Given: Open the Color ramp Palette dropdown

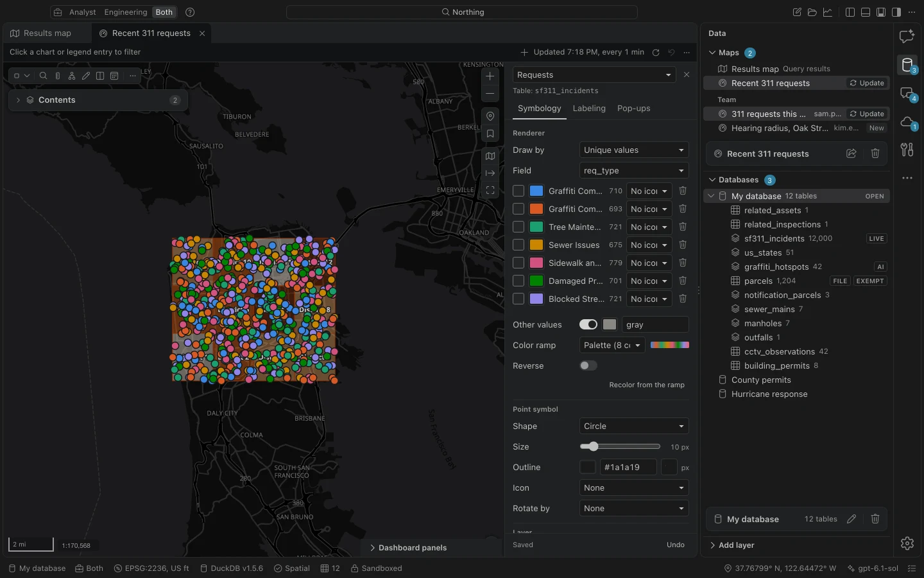Looking at the screenshot, I should tap(612, 345).
